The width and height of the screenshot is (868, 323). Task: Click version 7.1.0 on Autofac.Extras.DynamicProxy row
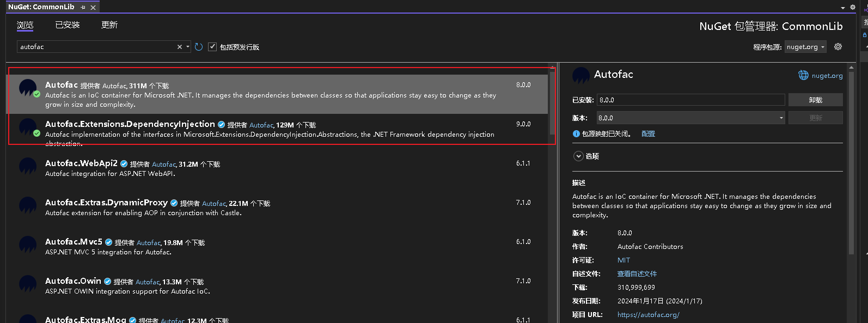pyautogui.click(x=523, y=203)
